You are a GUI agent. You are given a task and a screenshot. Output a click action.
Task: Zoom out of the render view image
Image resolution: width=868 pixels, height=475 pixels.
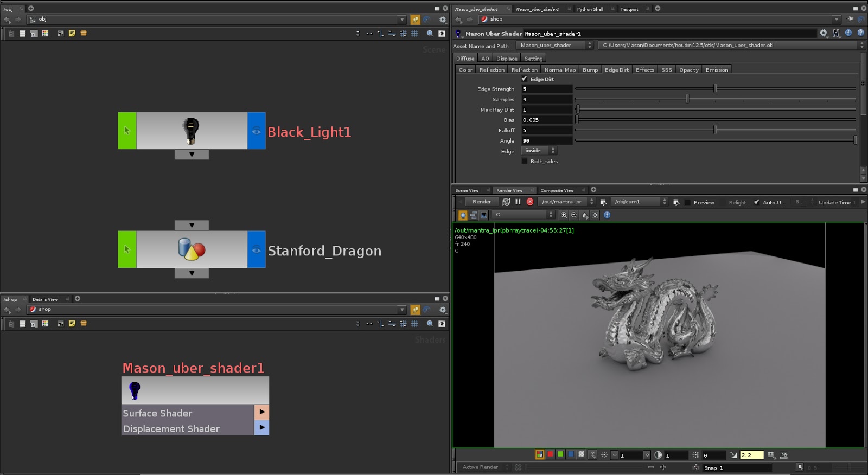574,215
